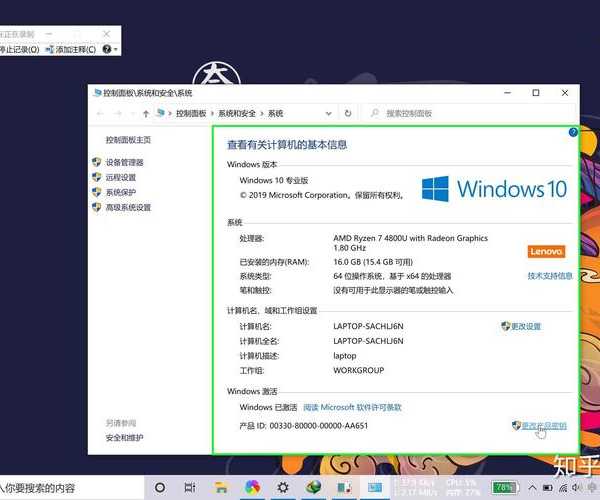Click the gear settings icon on taskbar

point(284,488)
